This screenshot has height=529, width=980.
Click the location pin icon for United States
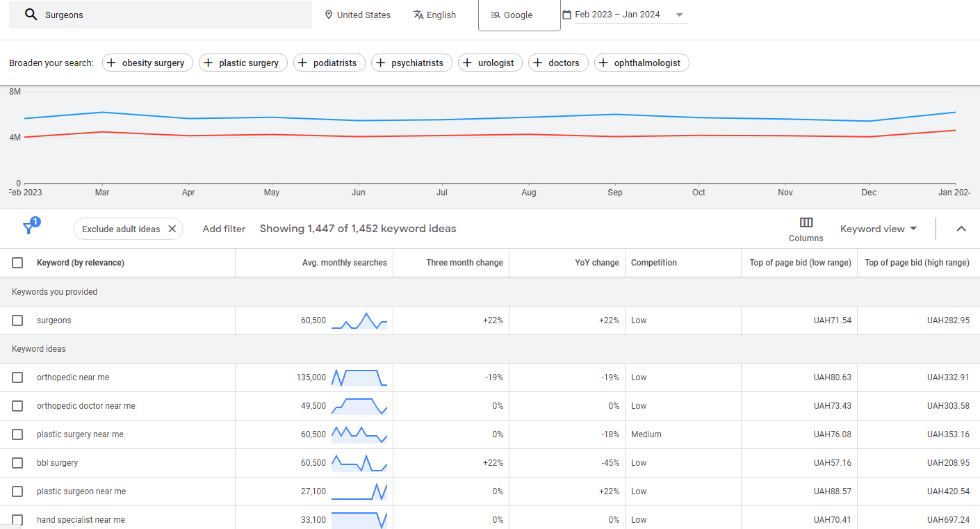329,15
